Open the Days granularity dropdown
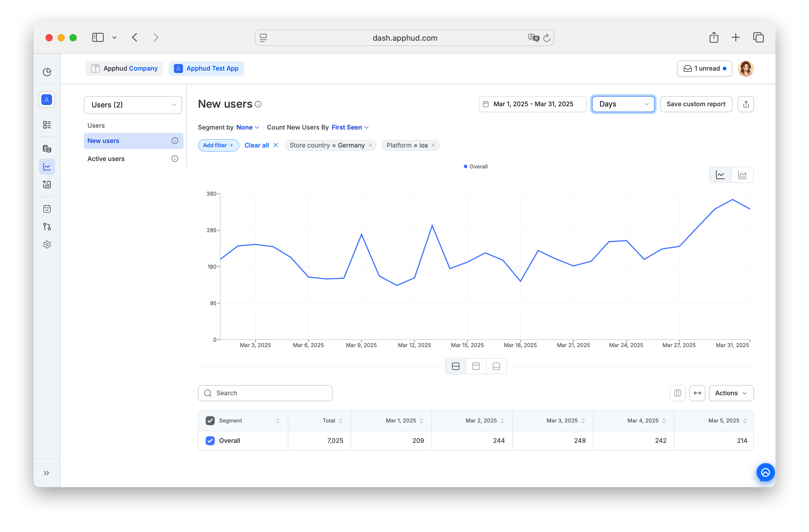Image resolution: width=809 pixels, height=532 pixels. pyautogui.click(x=623, y=104)
